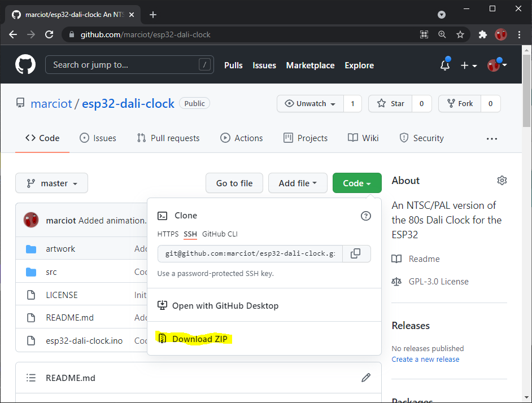This screenshot has height=403, width=532.
Task: Bookmark the page with the star icon
Action: (460, 34)
